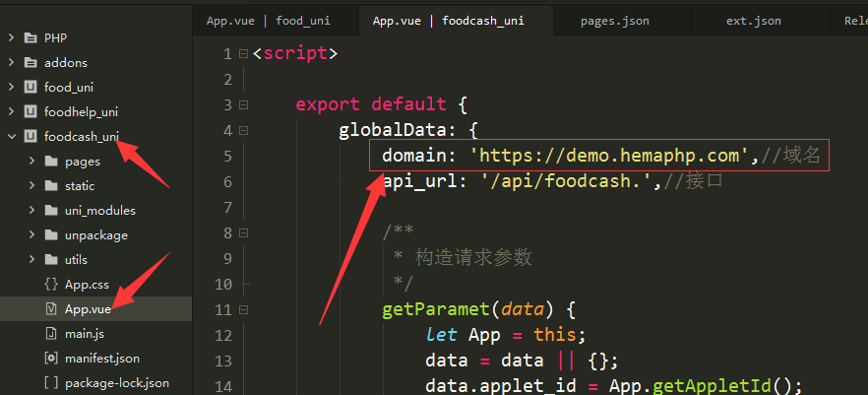Select the static folder label

pos(80,185)
